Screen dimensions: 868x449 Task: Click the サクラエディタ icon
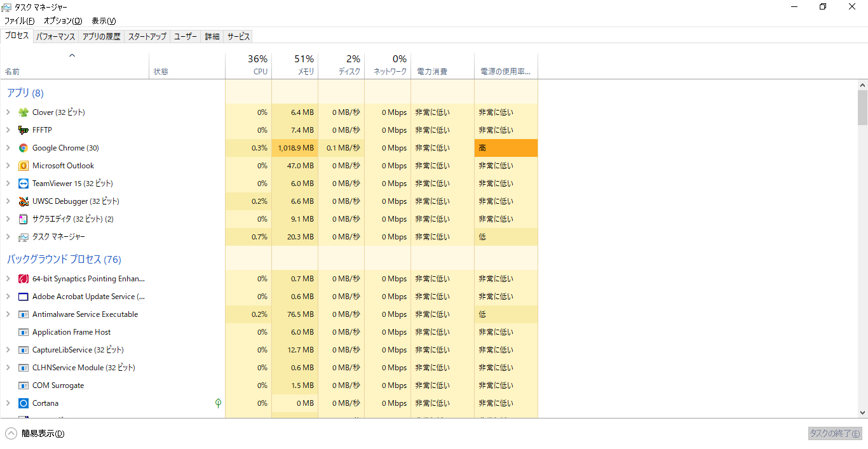point(24,219)
